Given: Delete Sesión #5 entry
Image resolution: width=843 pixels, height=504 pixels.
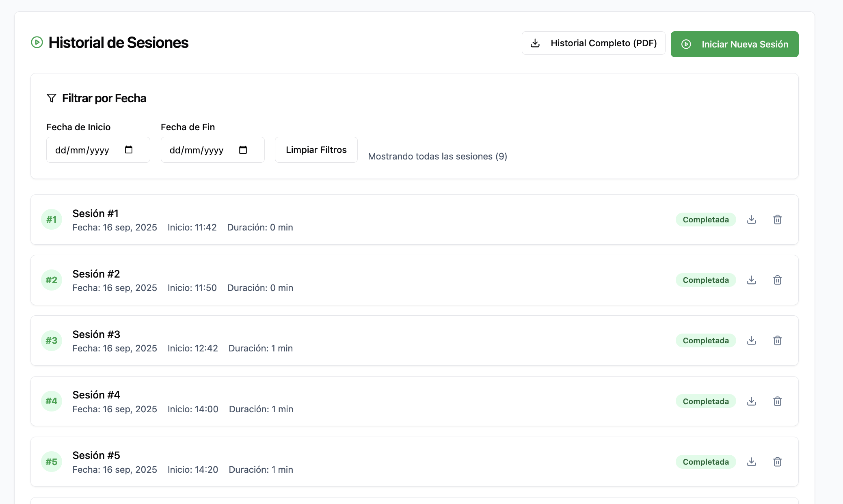Looking at the screenshot, I should pos(777,462).
